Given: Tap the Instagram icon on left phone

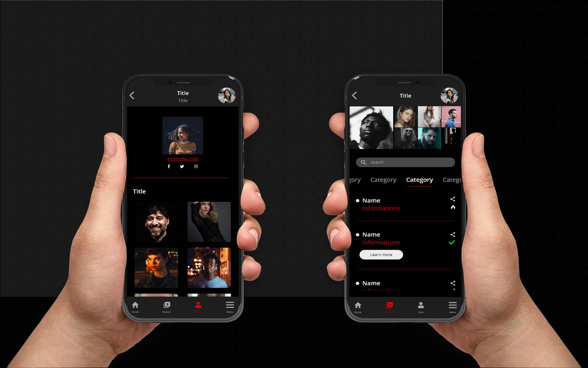Looking at the screenshot, I should 196,166.
